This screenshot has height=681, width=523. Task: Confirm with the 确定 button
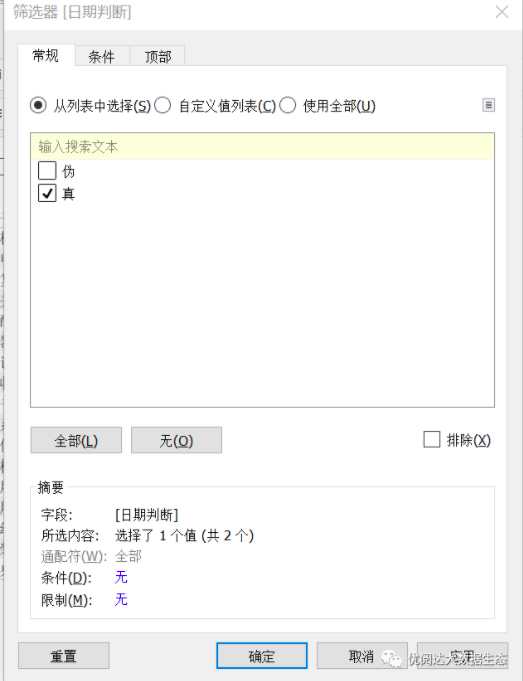(262, 656)
